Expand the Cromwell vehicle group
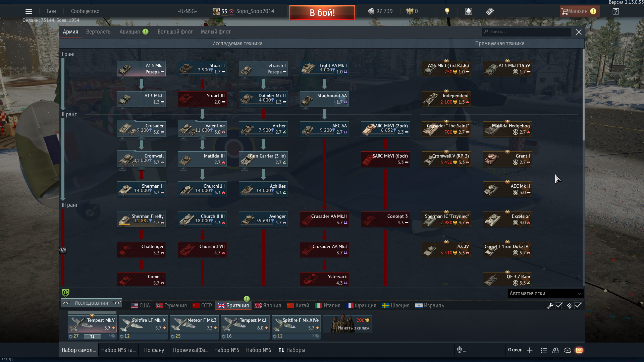 [x=141, y=168]
